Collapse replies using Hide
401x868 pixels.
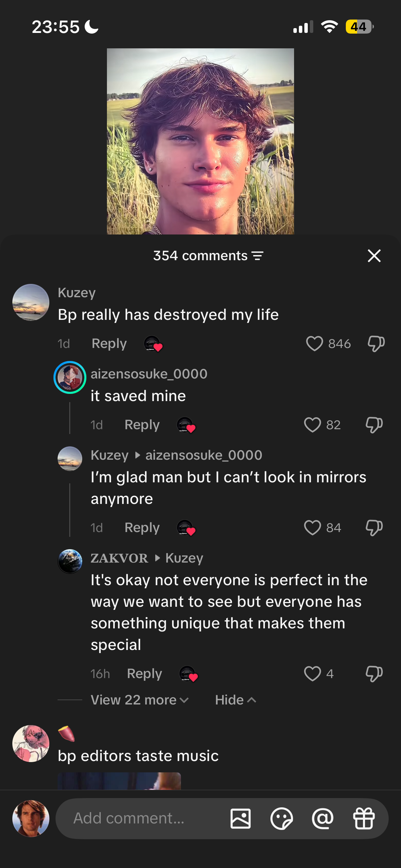(x=235, y=700)
